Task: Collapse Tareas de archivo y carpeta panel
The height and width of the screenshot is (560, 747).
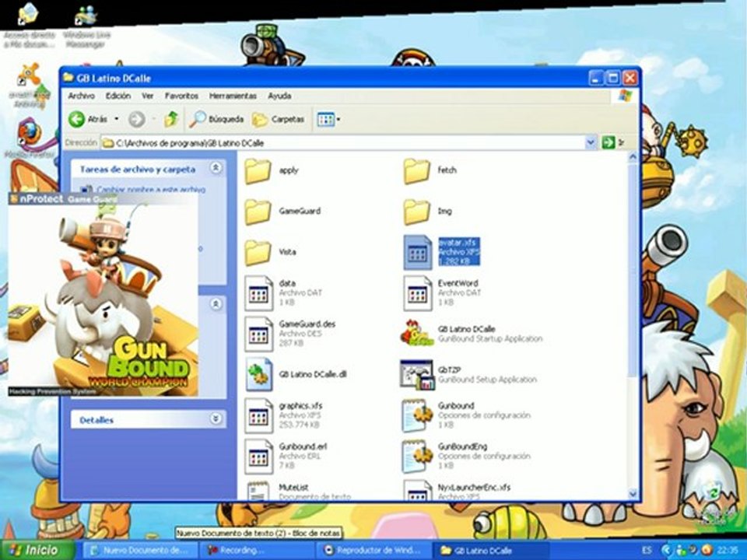Action: [216, 168]
